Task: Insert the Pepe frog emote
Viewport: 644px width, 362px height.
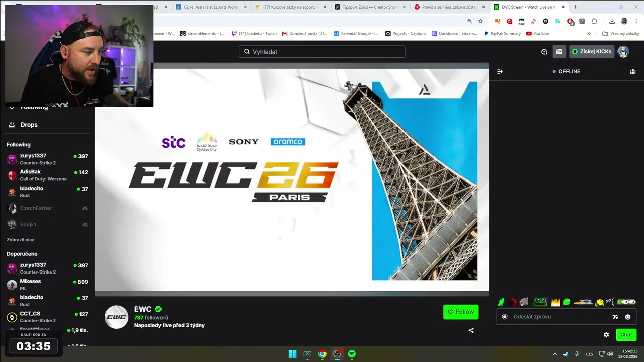Action: pyautogui.click(x=540, y=302)
